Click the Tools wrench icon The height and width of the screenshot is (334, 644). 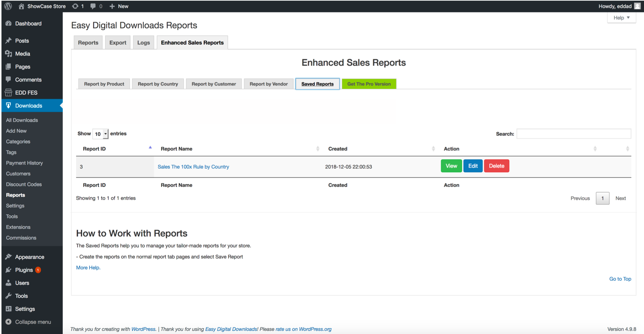coord(9,296)
